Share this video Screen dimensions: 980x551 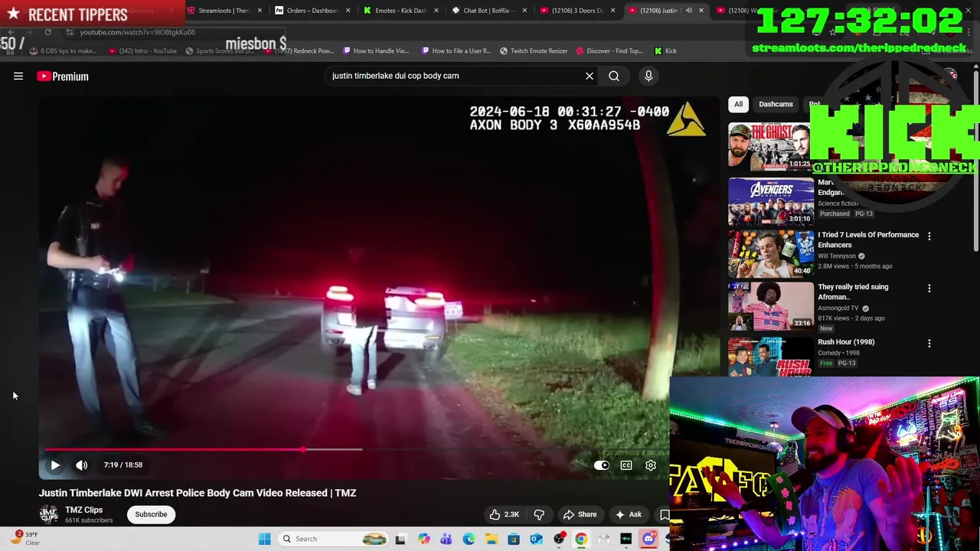pos(580,514)
